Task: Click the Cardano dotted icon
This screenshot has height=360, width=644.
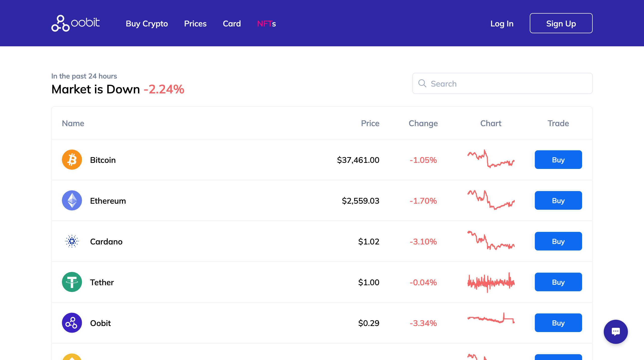Action: pos(72,241)
